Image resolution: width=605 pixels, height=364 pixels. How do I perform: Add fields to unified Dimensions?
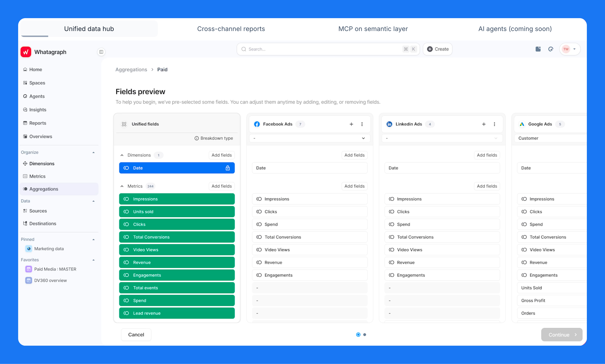pyautogui.click(x=221, y=155)
